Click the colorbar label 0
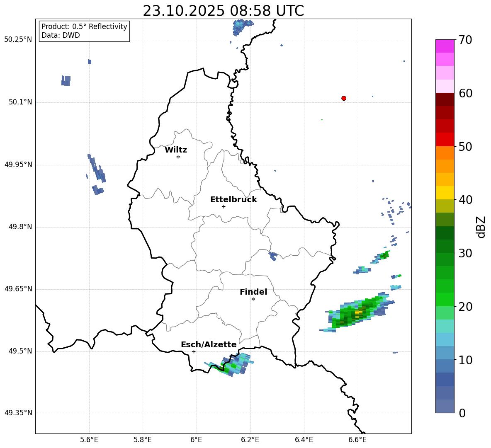The image size is (491, 448). click(462, 413)
